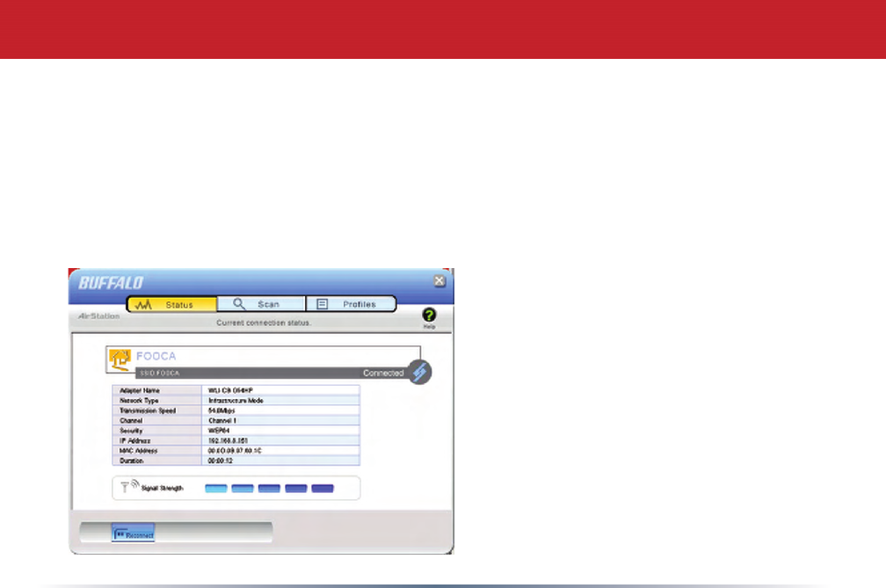
Task: Close the Buffalo client manager window
Action: [439, 280]
